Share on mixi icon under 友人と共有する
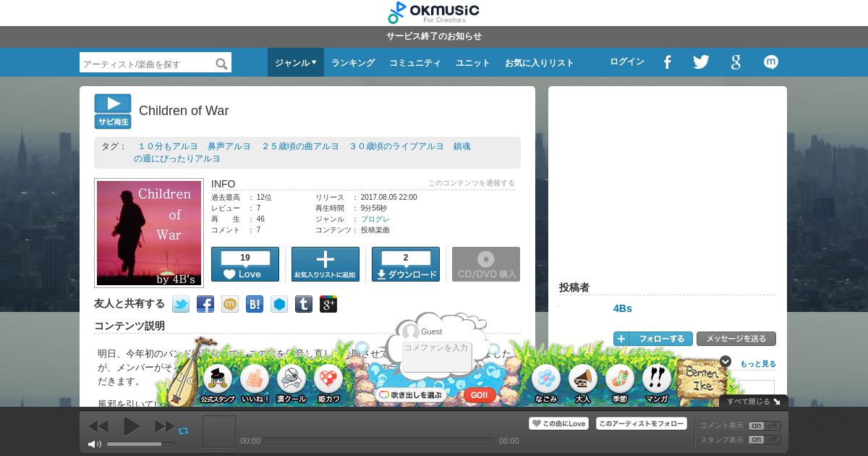 pos(230,304)
